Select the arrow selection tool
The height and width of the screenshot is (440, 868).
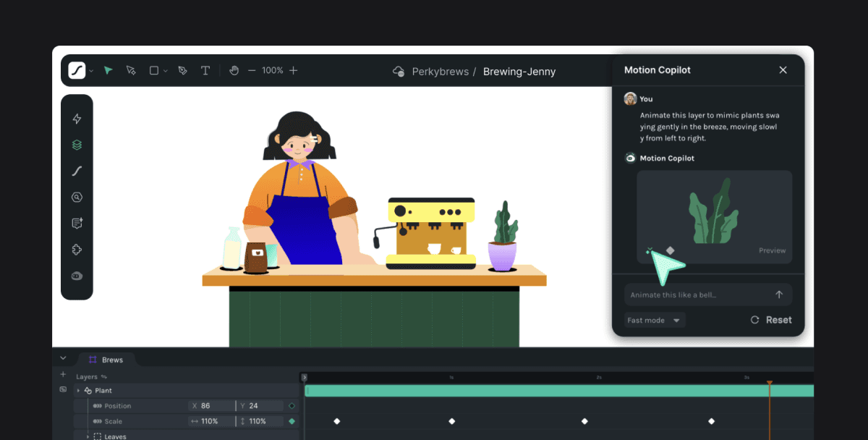pos(108,70)
